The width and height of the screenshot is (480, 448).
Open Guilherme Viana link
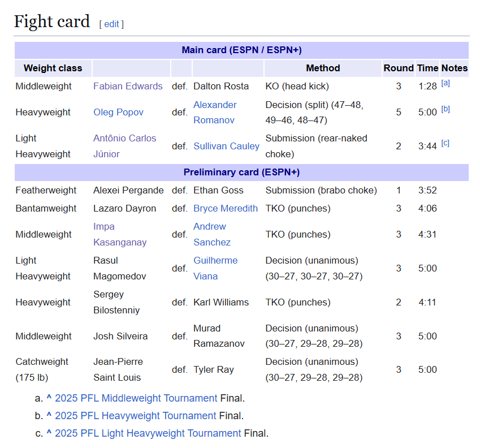[215, 268]
